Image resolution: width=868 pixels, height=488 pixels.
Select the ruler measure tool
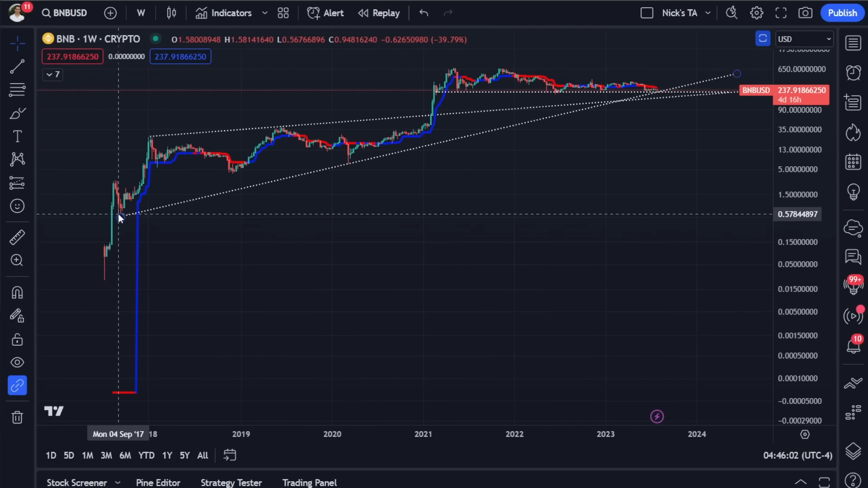pyautogui.click(x=17, y=237)
